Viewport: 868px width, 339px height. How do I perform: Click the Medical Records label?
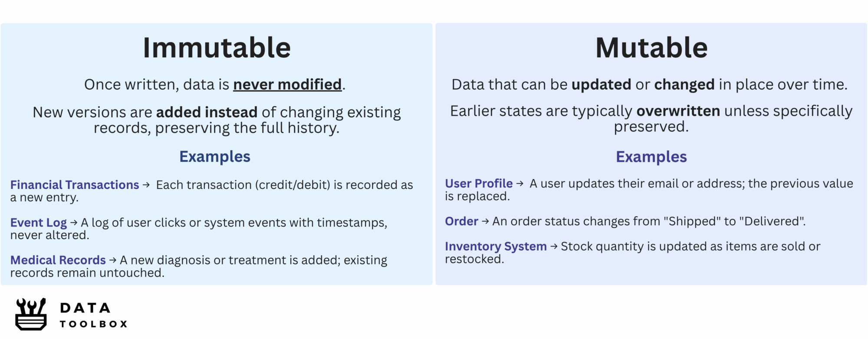coord(58,260)
